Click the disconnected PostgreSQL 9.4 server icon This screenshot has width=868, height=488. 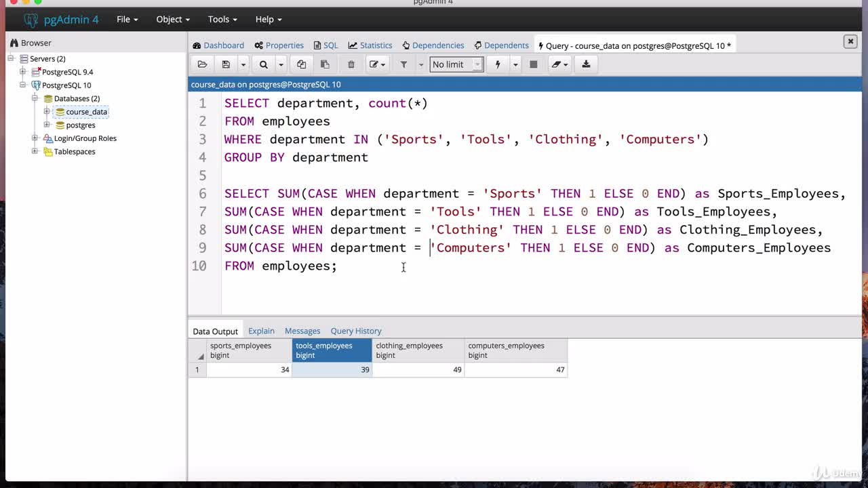tap(36, 72)
